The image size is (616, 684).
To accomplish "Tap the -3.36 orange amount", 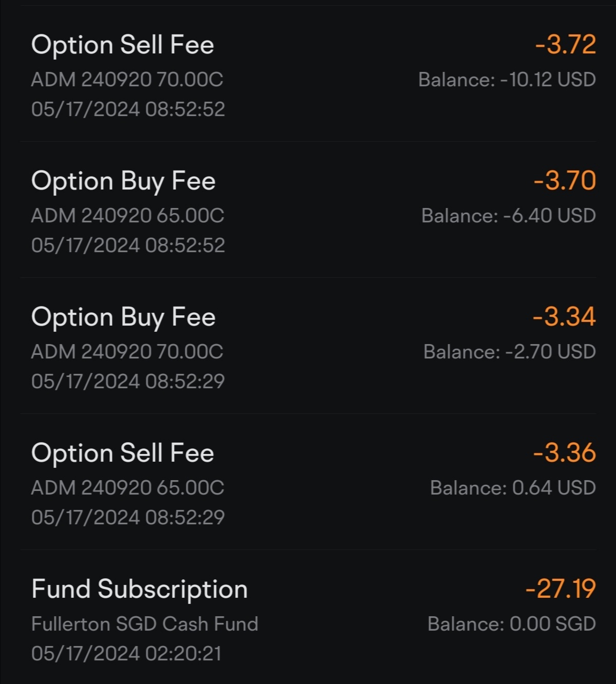I will (x=565, y=453).
